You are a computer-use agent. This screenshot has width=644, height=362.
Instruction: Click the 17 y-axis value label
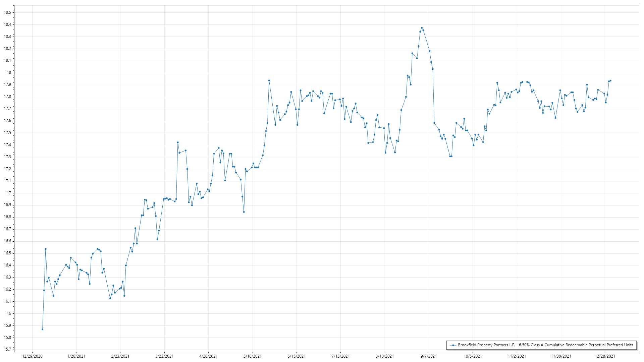[9, 193]
